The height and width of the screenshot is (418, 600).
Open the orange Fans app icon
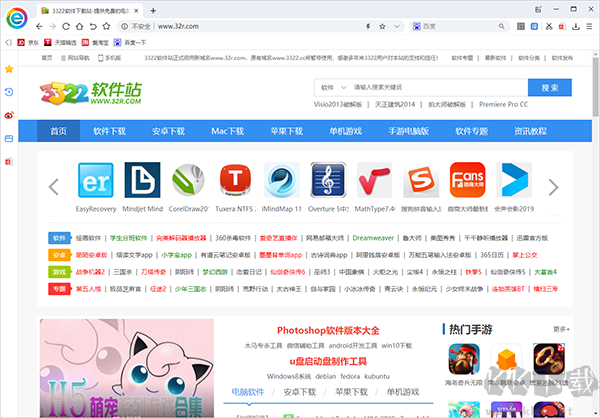coord(468,180)
